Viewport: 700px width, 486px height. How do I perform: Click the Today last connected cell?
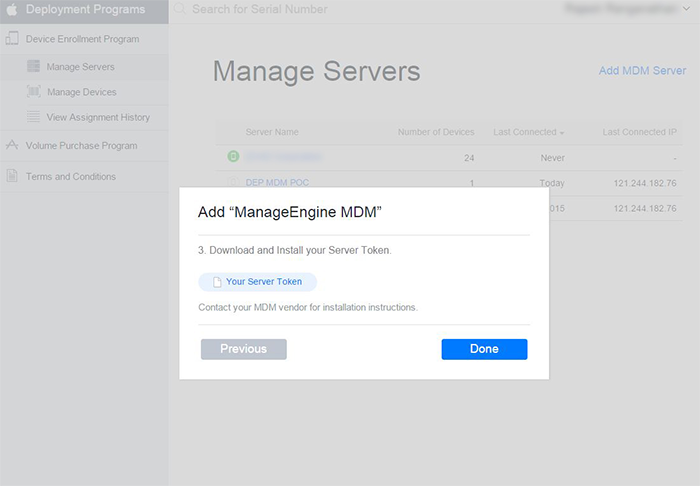(x=552, y=183)
